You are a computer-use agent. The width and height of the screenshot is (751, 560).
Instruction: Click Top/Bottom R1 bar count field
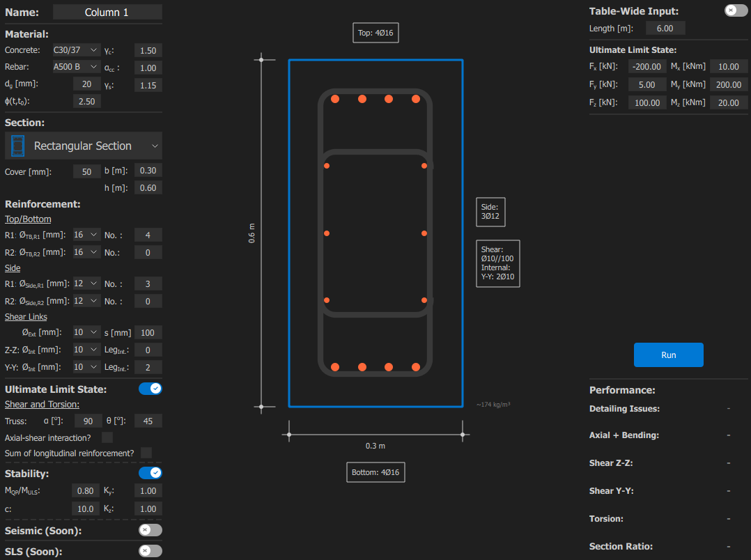coord(148,235)
